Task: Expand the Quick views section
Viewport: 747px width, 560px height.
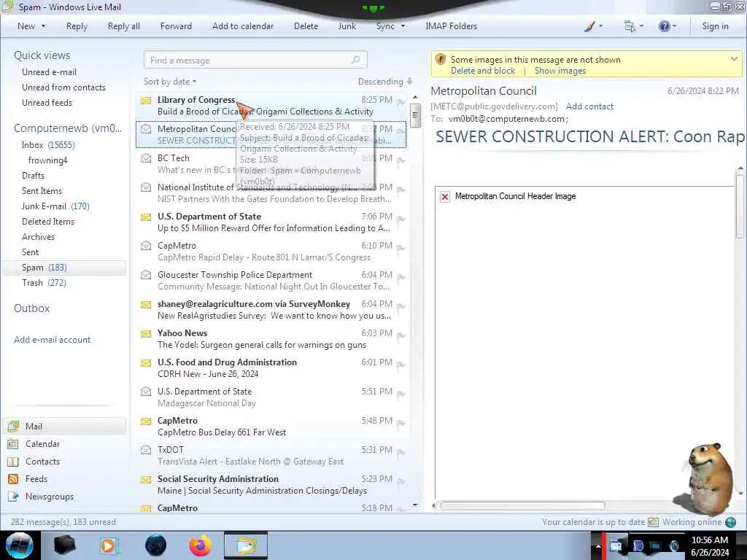Action: [x=42, y=55]
